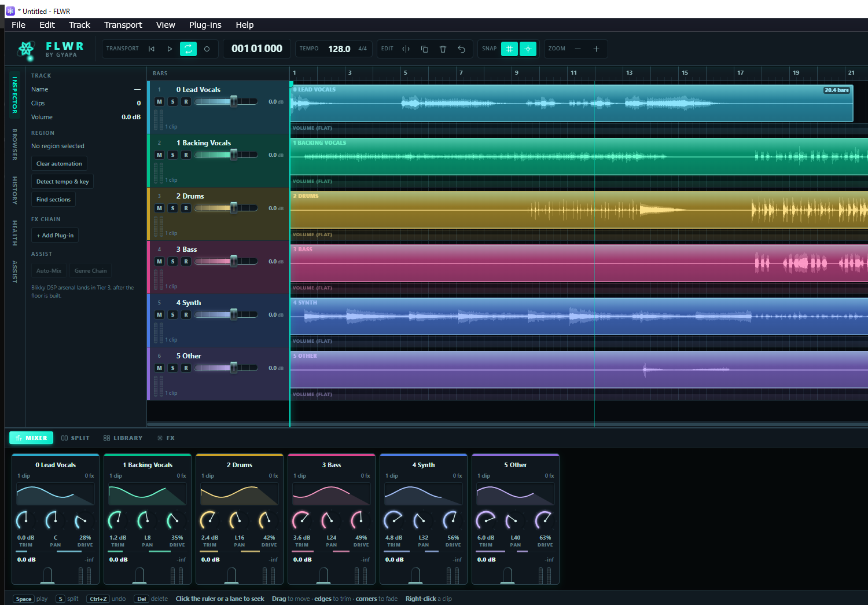Image resolution: width=868 pixels, height=605 pixels.
Task: Toggle the snap to grid button
Action: point(509,49)
